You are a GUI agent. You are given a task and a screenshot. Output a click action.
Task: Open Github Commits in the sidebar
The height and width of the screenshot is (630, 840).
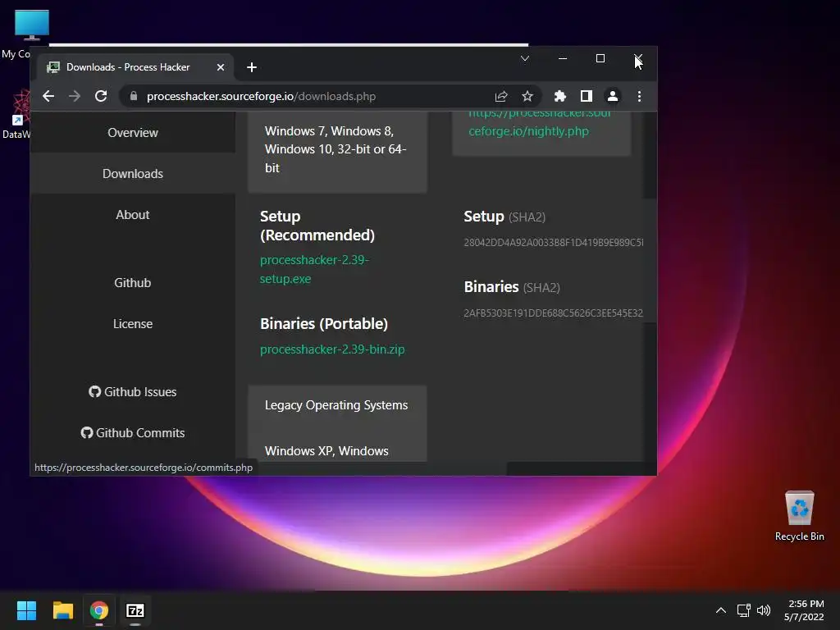(x=133, y=433)
